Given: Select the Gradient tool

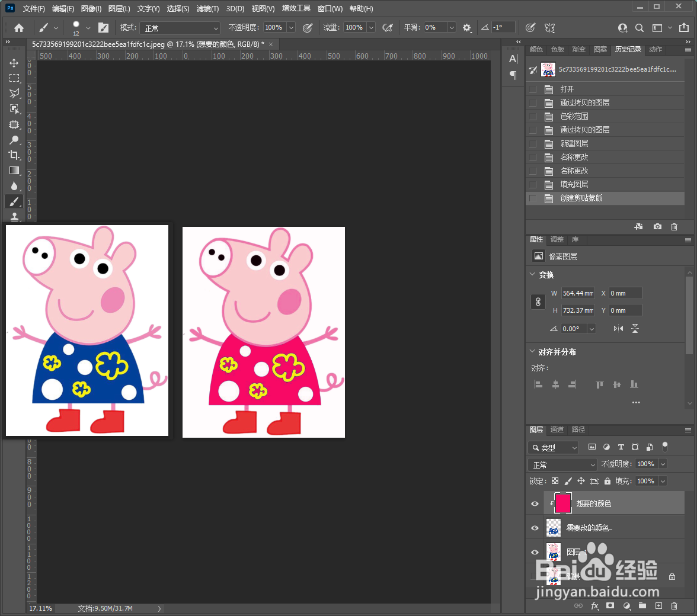Looking at the screenshot, I should (14, 171).
